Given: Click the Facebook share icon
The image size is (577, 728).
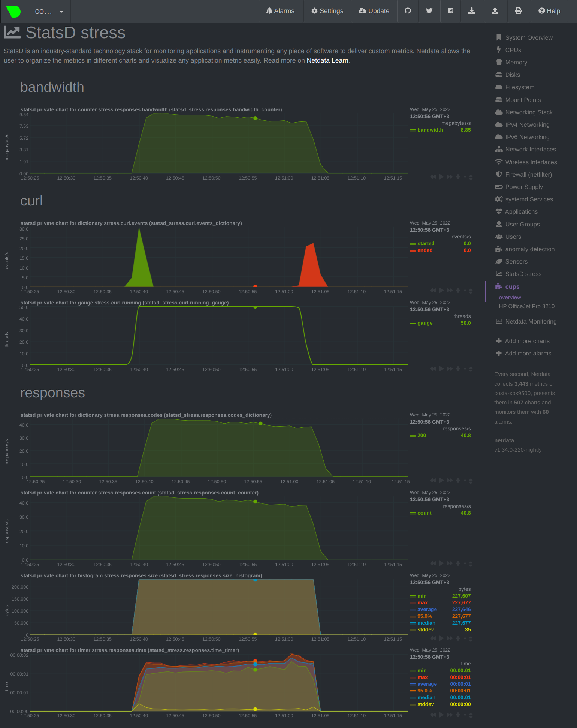Looking at the screenshot, I should coord(451,11).
